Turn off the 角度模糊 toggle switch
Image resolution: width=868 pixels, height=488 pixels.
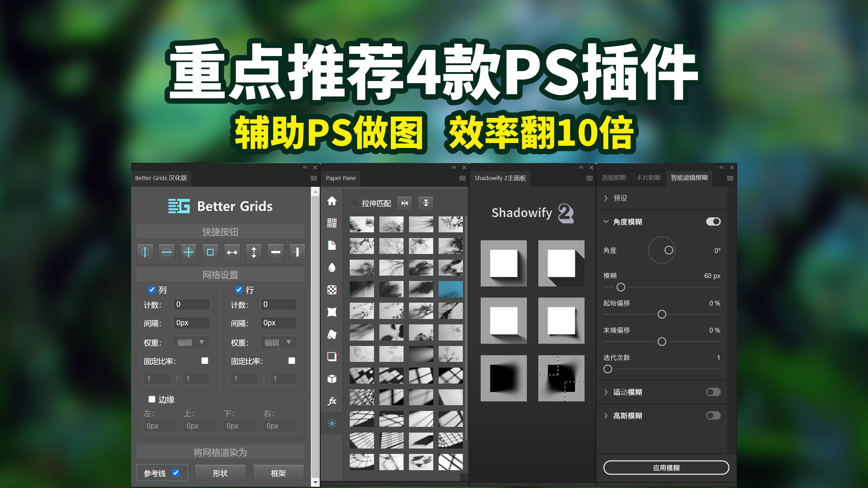[713, 222]
